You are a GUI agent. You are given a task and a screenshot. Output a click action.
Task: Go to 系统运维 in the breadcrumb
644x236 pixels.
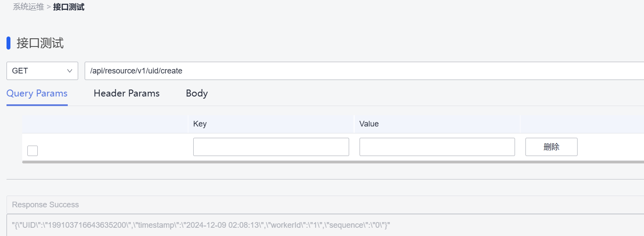click(28, 7)
